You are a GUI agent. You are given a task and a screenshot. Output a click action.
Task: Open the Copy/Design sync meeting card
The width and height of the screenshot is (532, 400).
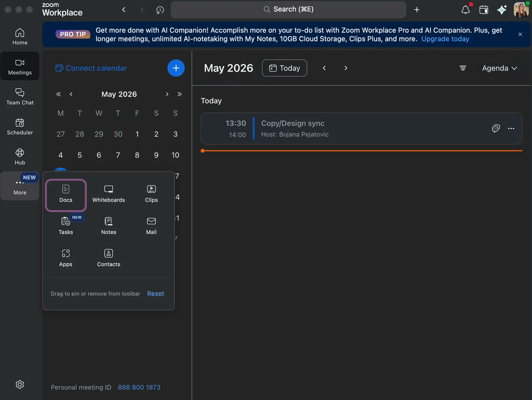click(361, 128)
